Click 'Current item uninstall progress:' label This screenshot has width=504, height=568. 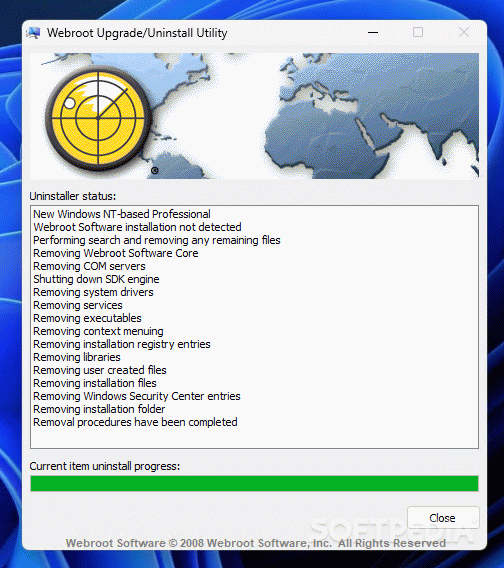pyautogui.click(x=105, y=466)
